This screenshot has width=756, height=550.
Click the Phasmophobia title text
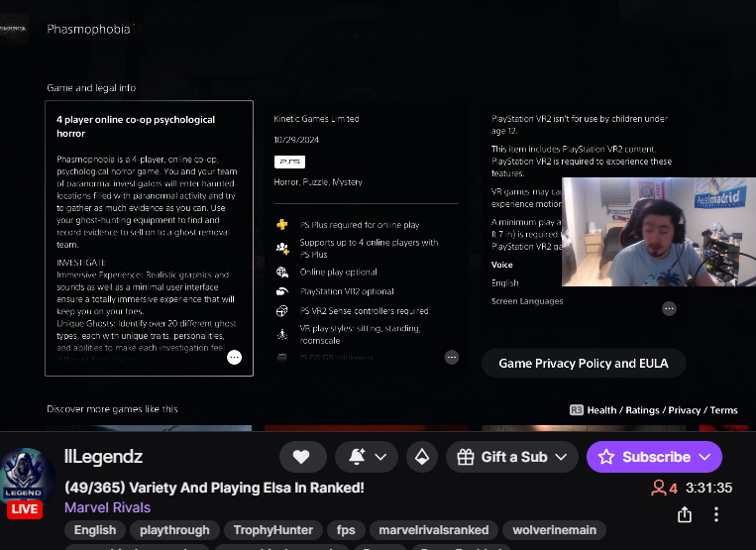tap(89, 30)
